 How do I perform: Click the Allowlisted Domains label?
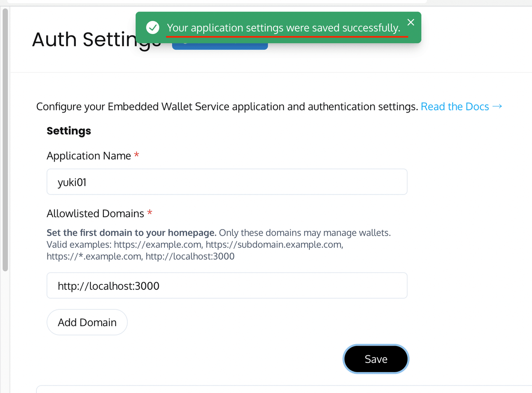[95, 214]
